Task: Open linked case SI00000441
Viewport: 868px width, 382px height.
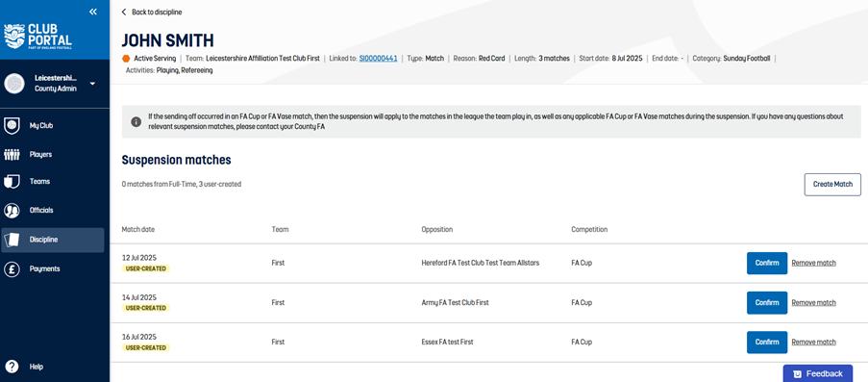Action: coord(378,59)
